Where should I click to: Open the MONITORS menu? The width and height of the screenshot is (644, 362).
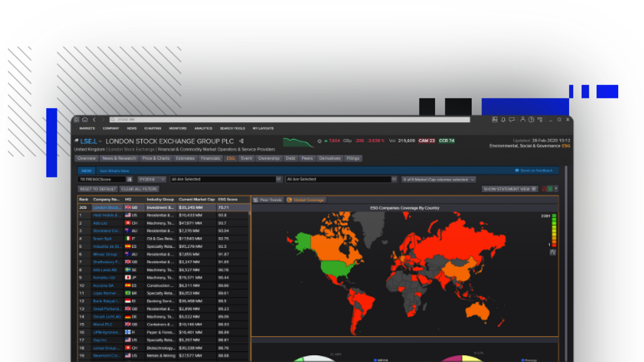(x=178, y=128)
